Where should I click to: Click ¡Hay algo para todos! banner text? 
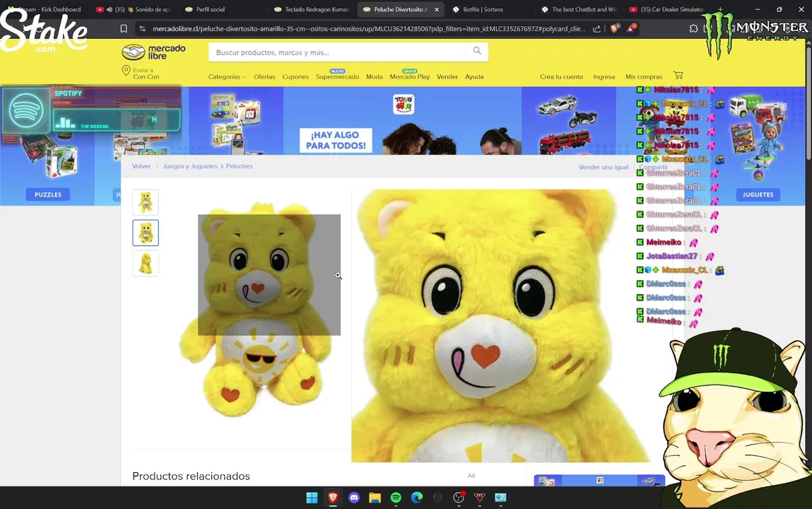[336, 140]
